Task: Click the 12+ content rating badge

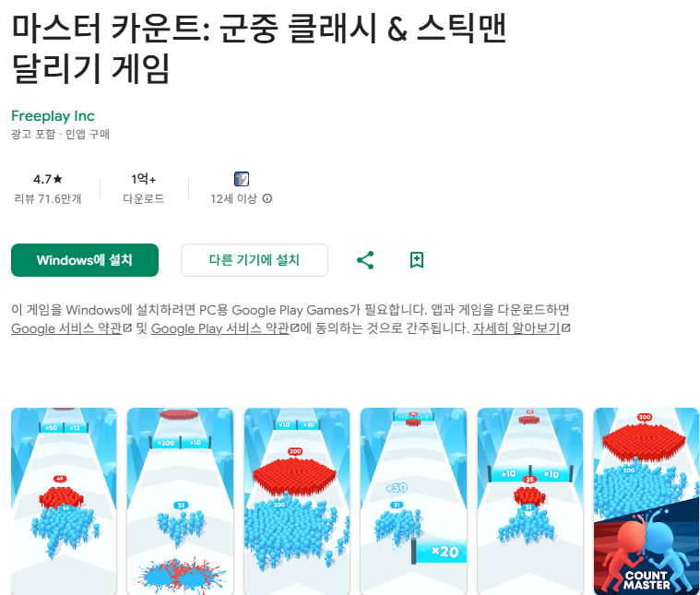Action: [x=242, y=179]
